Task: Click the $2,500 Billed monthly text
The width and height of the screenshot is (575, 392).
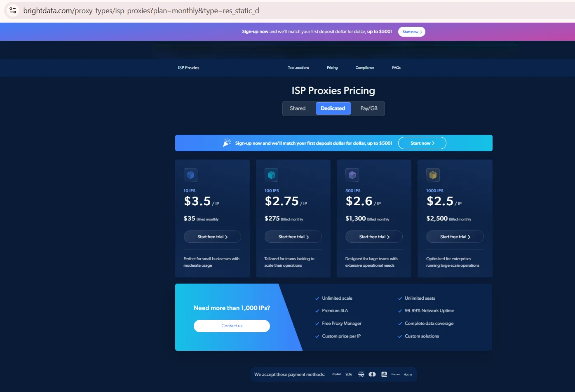Action: pos(449,218)
